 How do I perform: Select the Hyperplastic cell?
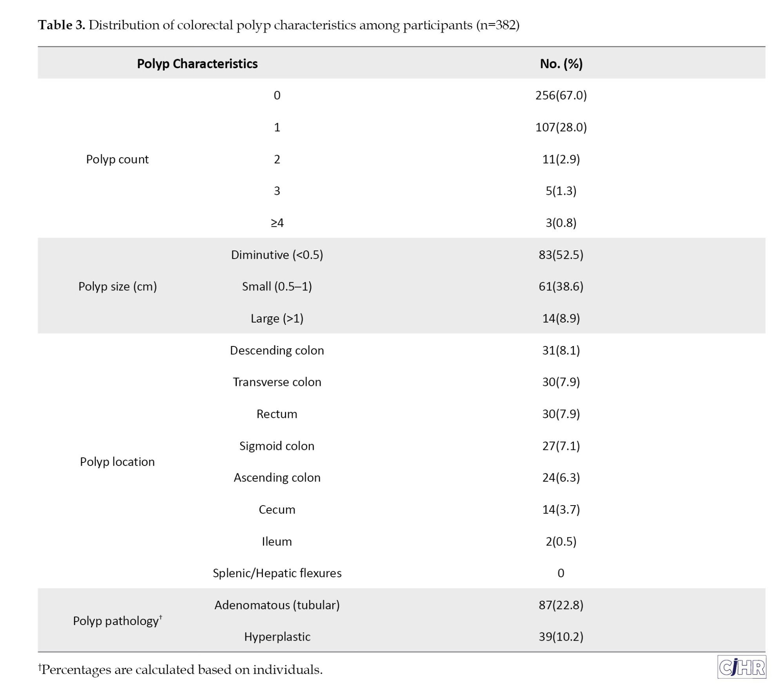pyautogui.click(x=277, y=636)
